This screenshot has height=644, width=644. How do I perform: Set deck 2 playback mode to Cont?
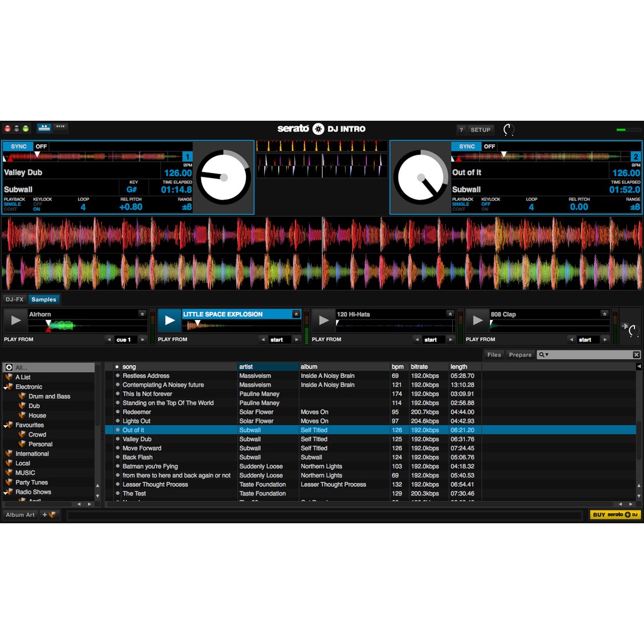point(458,209)
